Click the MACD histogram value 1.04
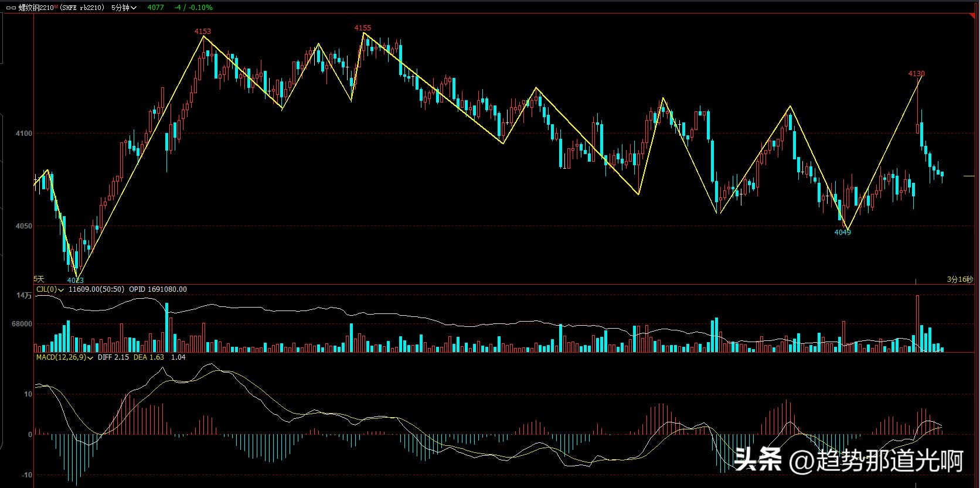Viewport: 980px width, 488px height. pos(178,357)
